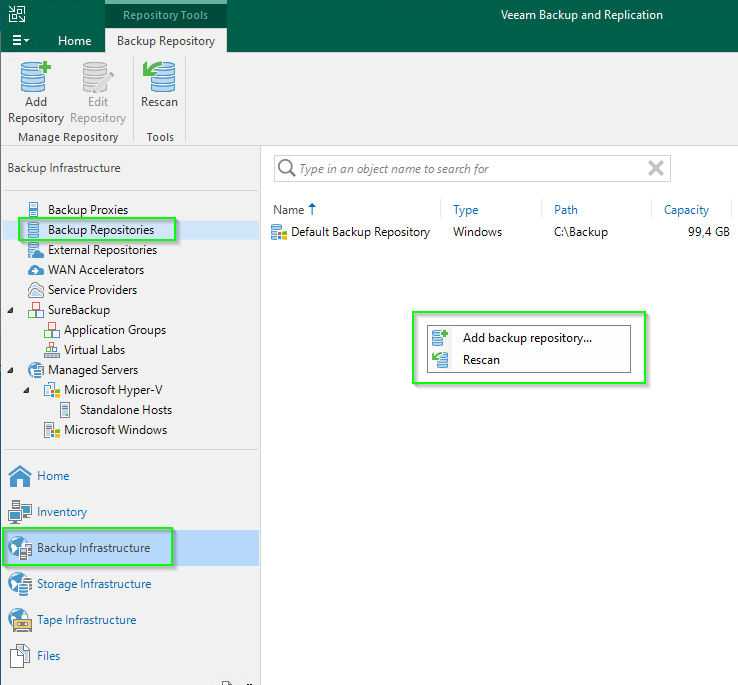Click the WAN Accelerators cloud icon
Image resolution: width=738 pixels, height=685 pixels.
(x=36, y=270)
